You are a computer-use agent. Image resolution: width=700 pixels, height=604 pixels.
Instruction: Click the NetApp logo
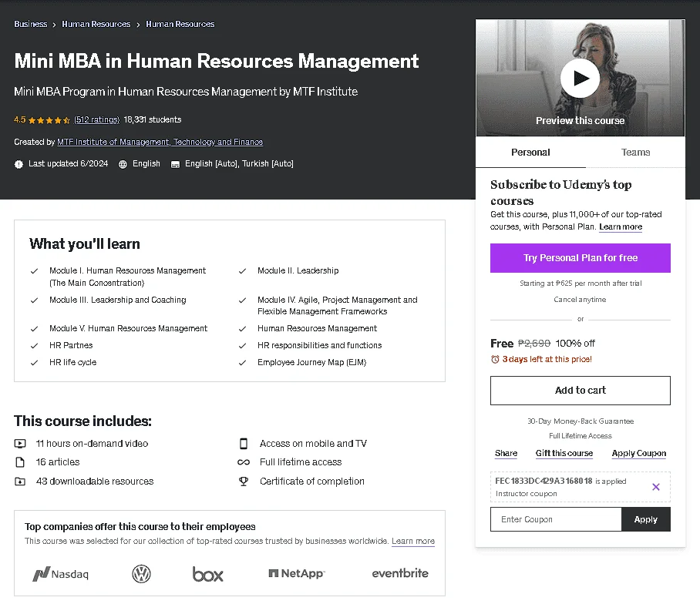pos(297,574)
